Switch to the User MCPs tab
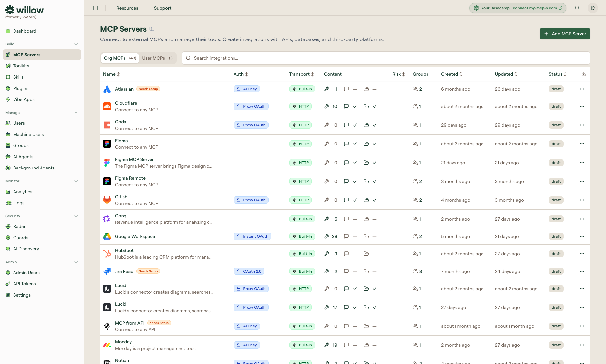Viewport: 606px width, 364px height. coord(157,58)
